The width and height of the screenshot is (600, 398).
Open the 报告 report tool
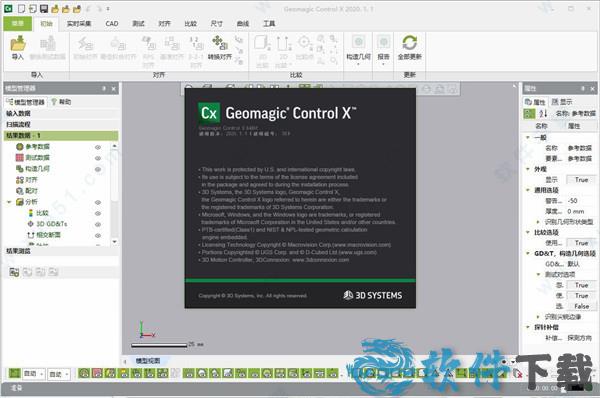click(383, 49)
